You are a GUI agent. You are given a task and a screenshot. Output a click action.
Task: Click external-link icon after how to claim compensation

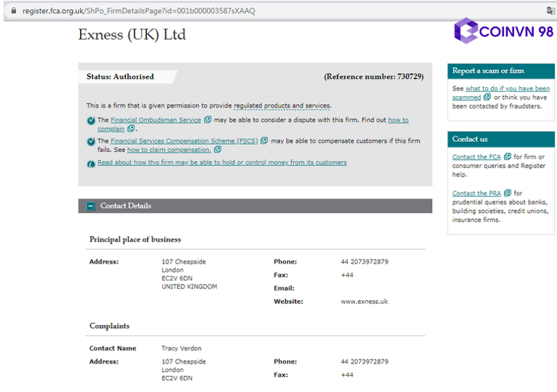coord(218,150)
